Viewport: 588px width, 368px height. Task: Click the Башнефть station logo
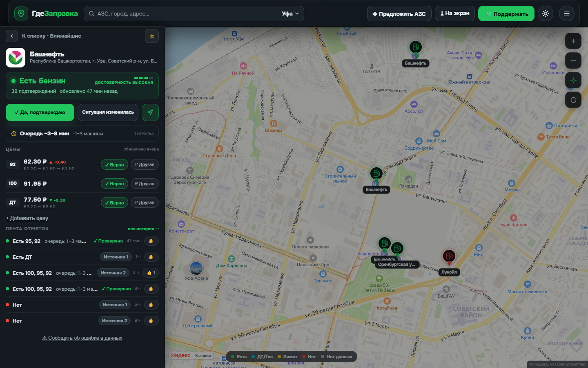pyautogui.click(x=16, y=58)
